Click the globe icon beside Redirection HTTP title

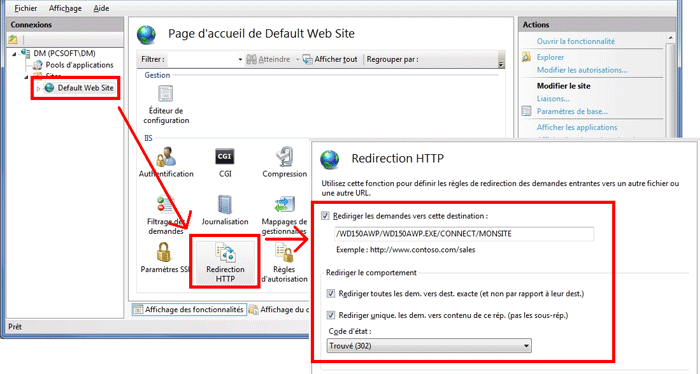(329, 159)
